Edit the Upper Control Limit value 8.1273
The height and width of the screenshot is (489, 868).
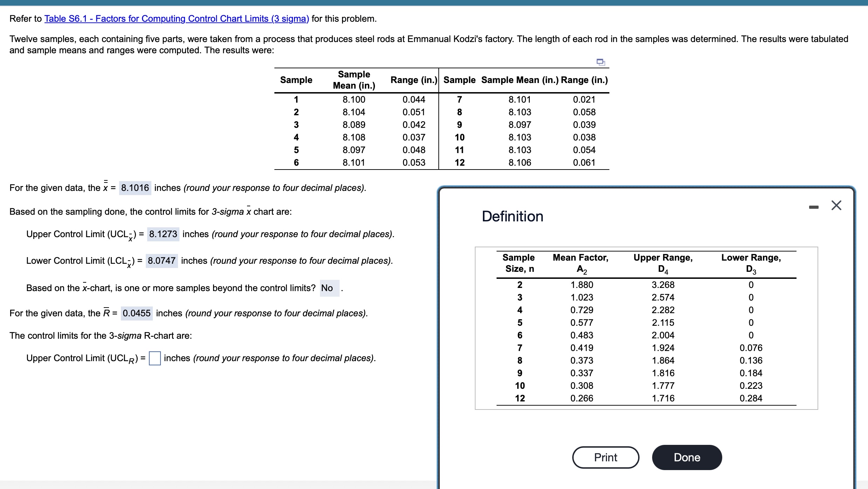[x=163, y=234]
